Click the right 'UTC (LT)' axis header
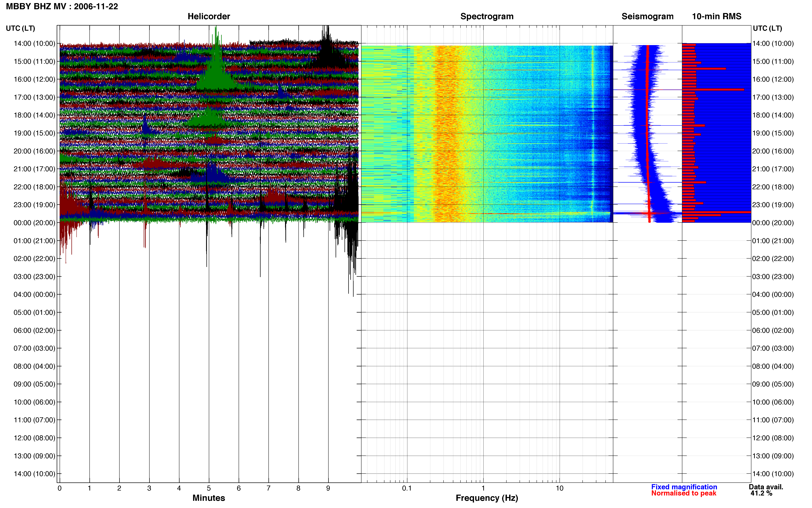The image size is (812, 508). click(767, 28)
